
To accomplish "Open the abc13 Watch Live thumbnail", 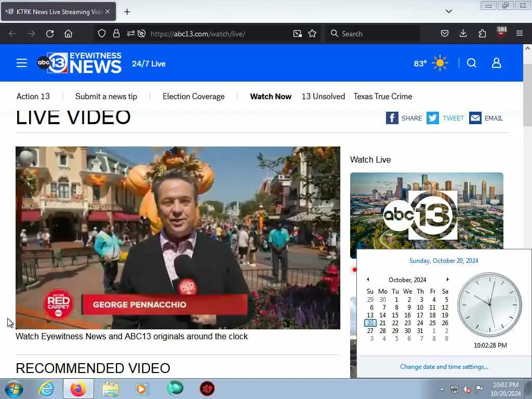I will point(427,216).
